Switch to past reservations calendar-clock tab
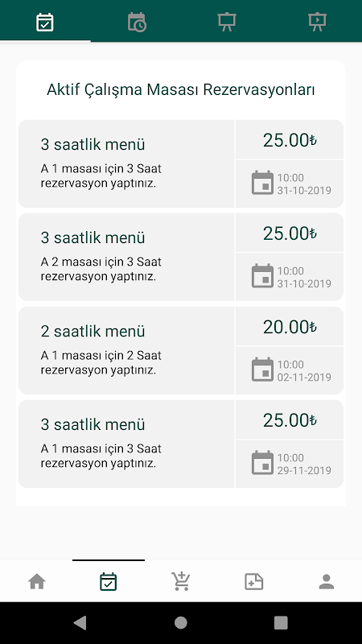 click(x=137, y=23)
